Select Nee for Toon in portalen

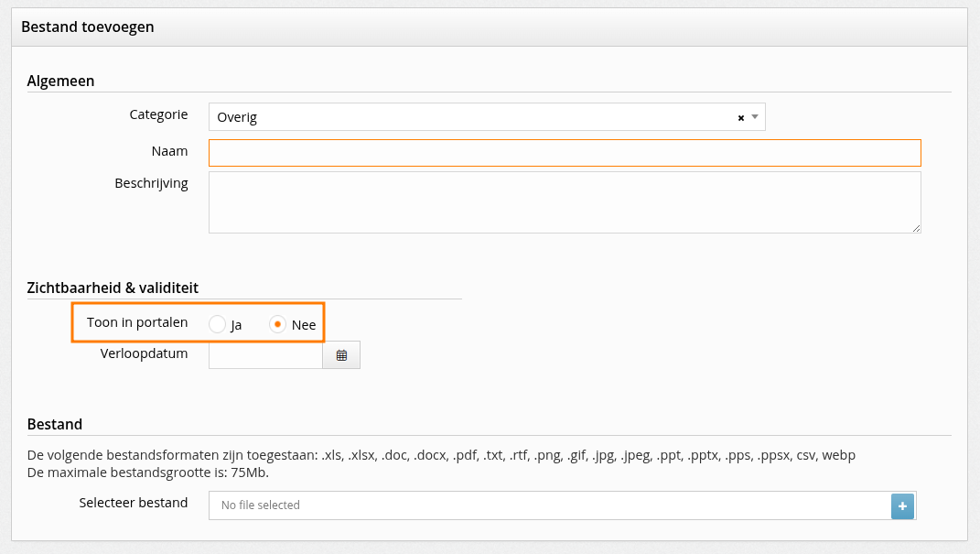point(277,324)
